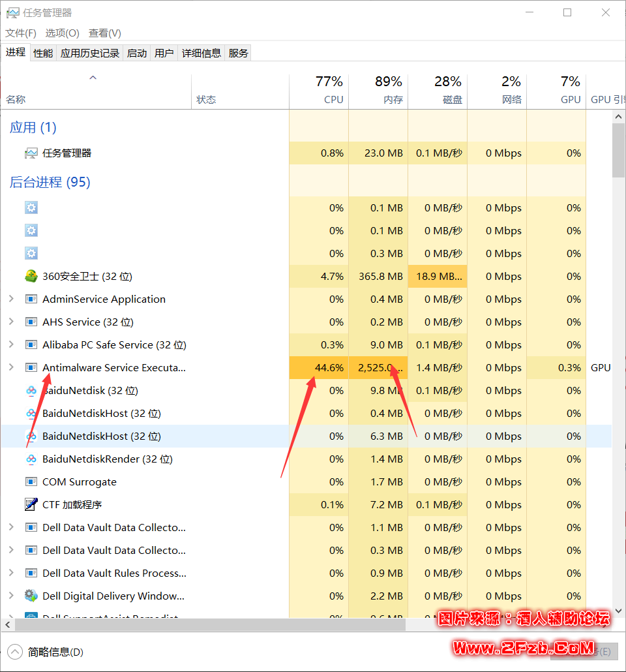Click the BaiduNetdiskRender process icon
Image resolution: width=626 pixels, height=672 pixels.
31,459
